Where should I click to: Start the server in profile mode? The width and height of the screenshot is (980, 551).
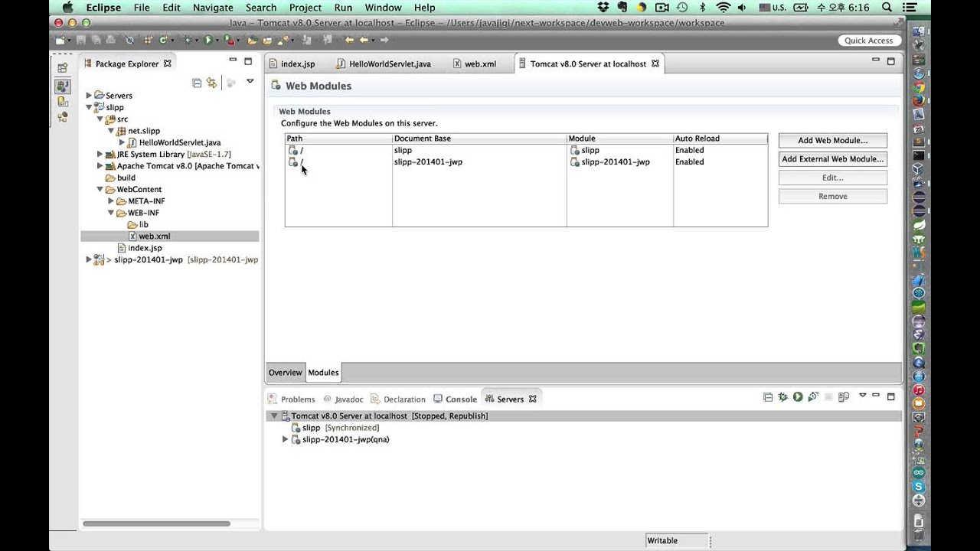pyautogui.click(x=813, y=397)
